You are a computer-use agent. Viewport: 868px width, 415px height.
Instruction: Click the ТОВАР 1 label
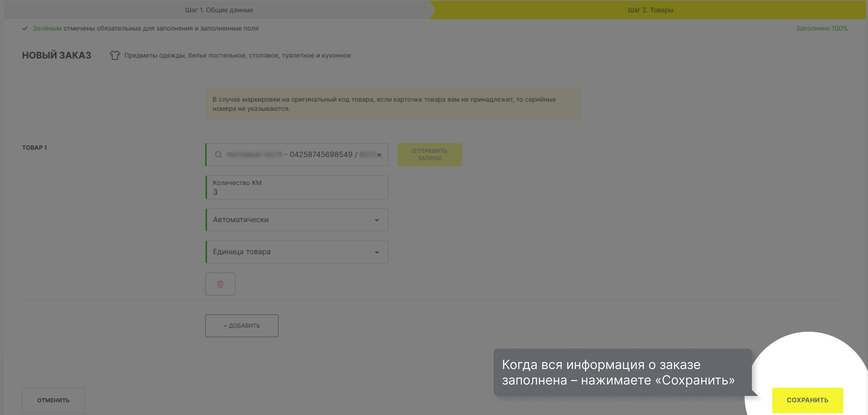(34, 148)
